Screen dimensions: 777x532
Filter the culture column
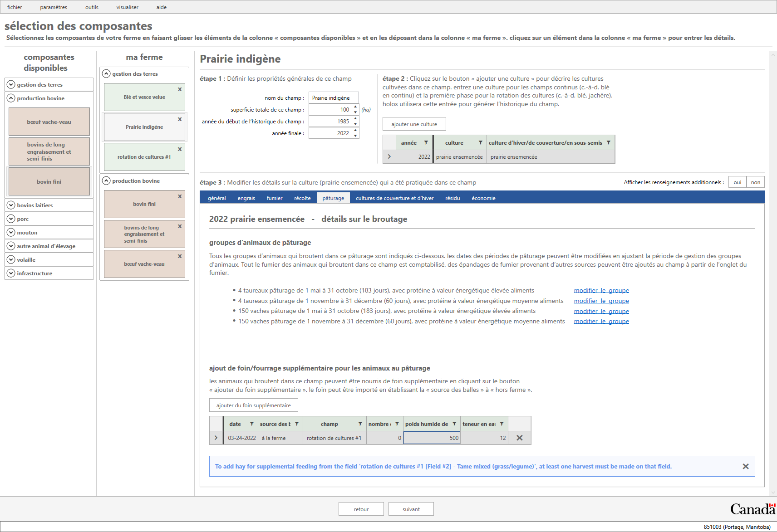(x=480, y=142)
